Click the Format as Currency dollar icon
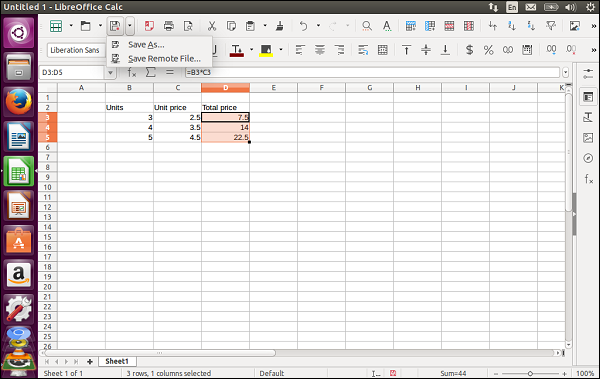This screenshot has height=379, width=600. [470, 50]
